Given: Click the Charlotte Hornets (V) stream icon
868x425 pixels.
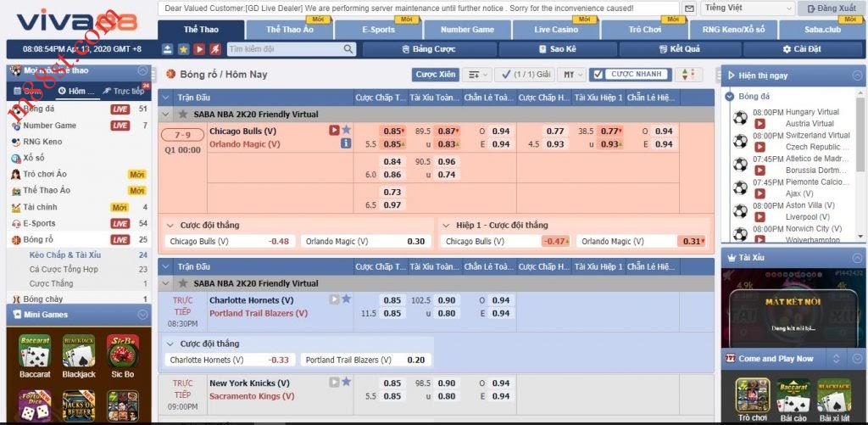Looking at the screenshot, I should pos(334,299).
